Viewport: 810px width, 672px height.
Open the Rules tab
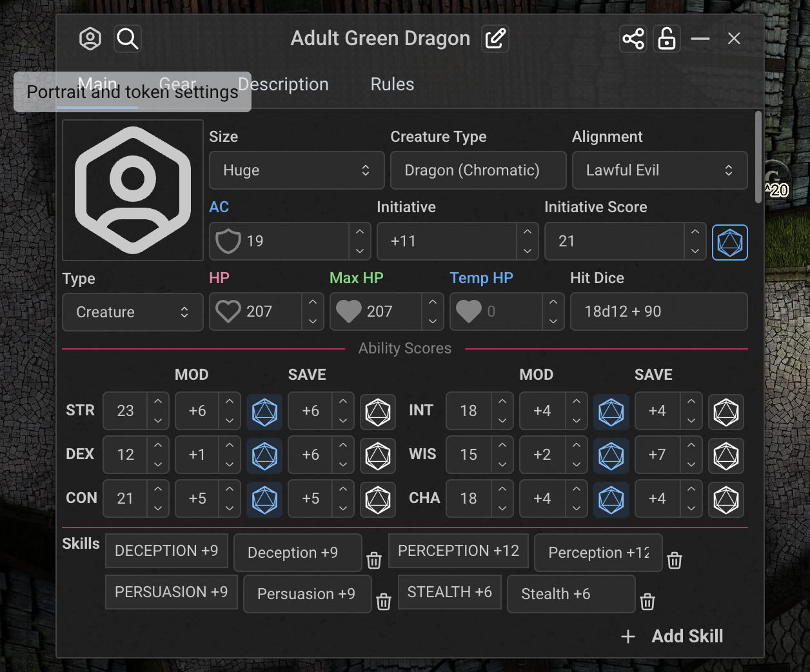(392, 84)
